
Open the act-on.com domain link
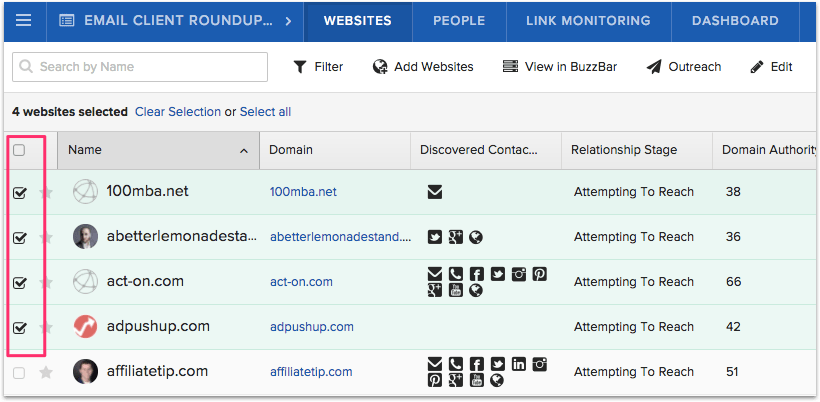coord(301,282)
